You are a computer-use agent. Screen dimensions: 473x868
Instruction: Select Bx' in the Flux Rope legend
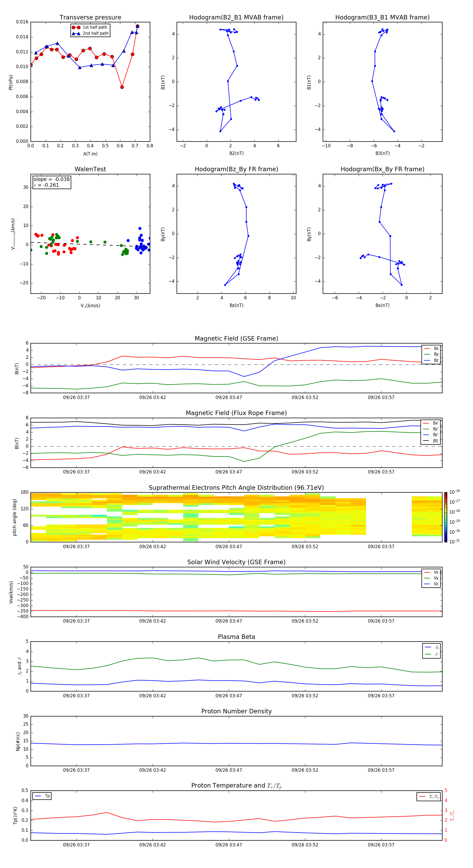click(431, 423)
